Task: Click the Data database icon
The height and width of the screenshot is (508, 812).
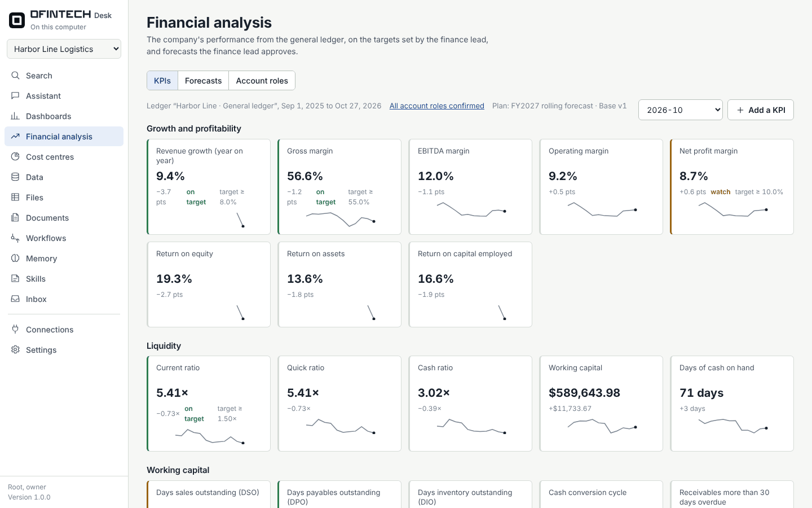Action: click(x=15, y=177)
